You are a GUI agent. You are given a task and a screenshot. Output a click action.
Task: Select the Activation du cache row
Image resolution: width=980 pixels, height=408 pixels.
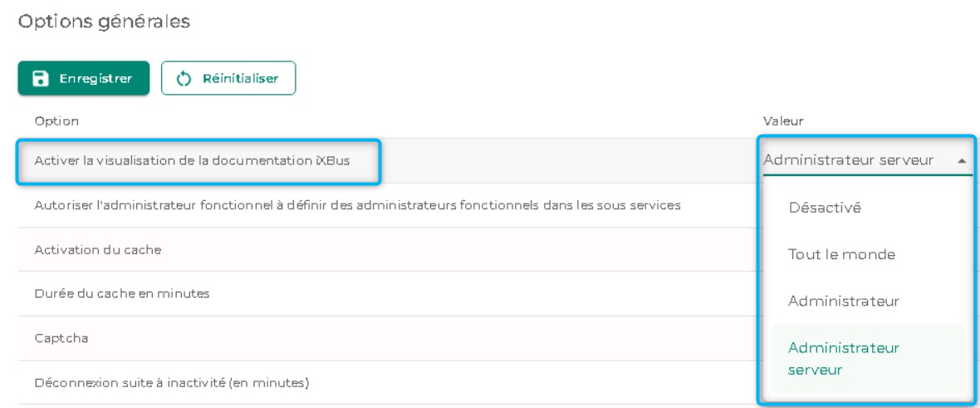point(98,250)
